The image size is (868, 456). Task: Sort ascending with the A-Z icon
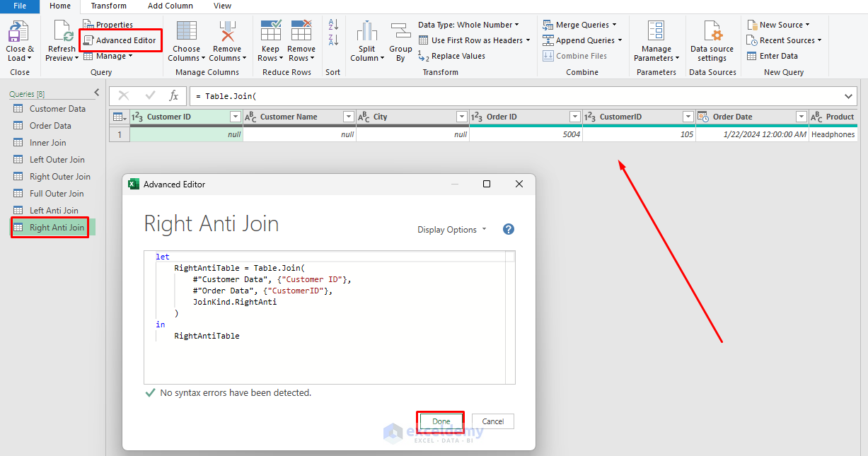click(333, 25)
